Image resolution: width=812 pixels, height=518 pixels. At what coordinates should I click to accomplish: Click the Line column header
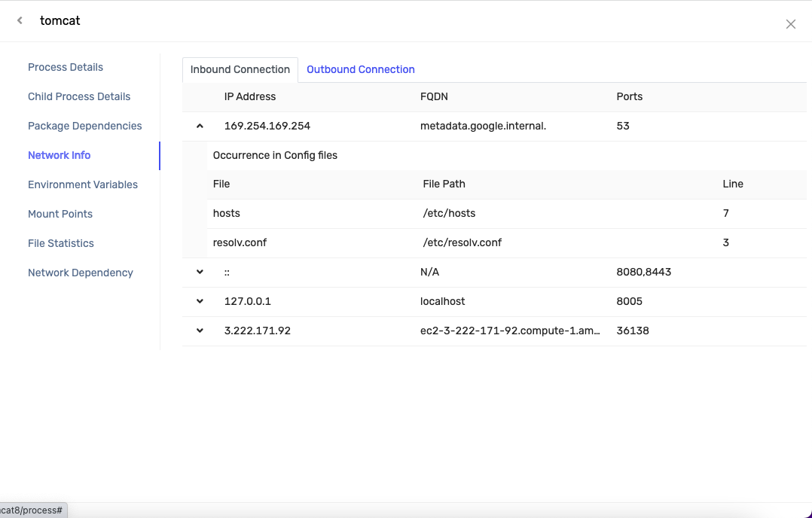pyautogui.click(x=733, y=184)
